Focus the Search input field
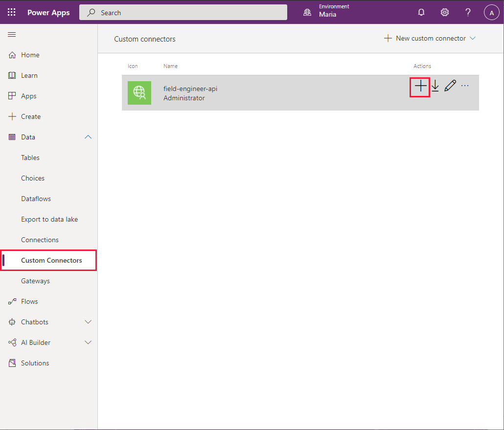The height and width of the screenshot is (430, 504). (x=183, y=13)
